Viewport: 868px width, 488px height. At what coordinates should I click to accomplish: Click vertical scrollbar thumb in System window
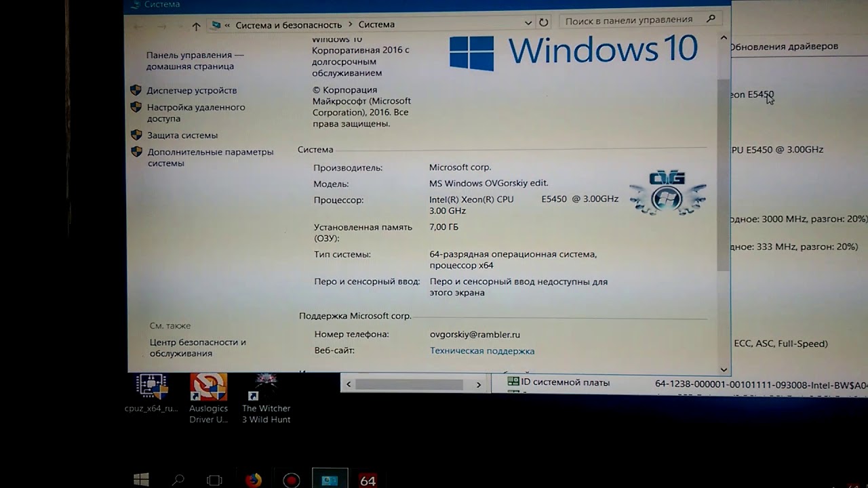[724, 175]
